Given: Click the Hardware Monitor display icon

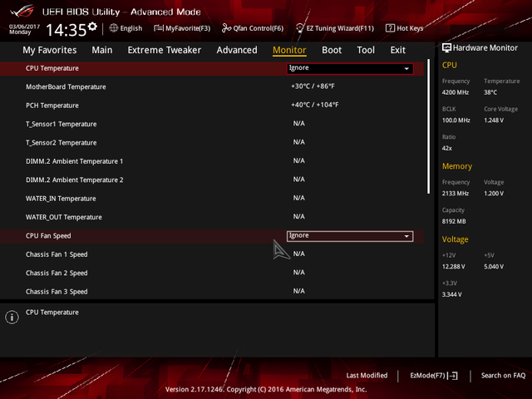Looking at the screenshot, I should pos(446,48).
